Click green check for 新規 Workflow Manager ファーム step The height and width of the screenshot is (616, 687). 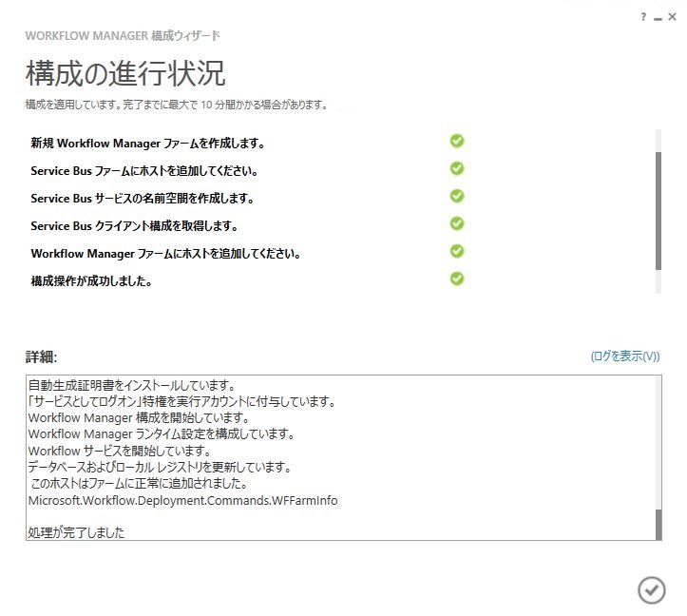point(457,142)
